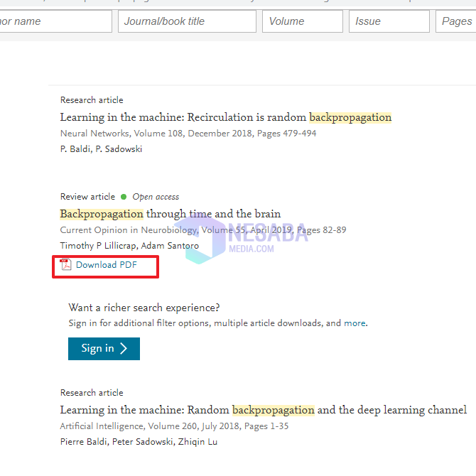Click the 'Review article' label
This screenshot has height=476, width=476.
pos(87,197)
